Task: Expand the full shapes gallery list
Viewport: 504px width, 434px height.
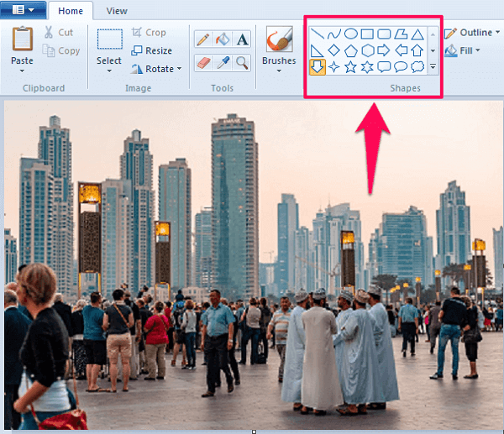Action: point(433,67)
